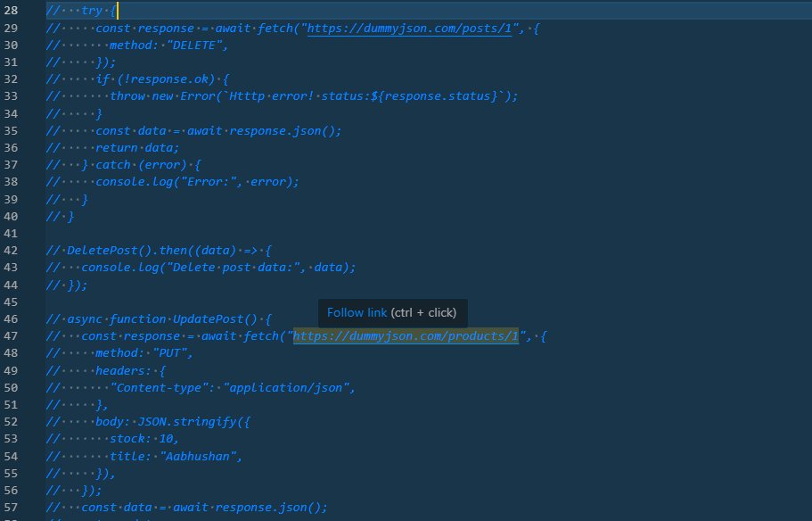Click 'const response' text on line 47
Viewport: 812px width, 521px height.
click(x=130, y=336)
